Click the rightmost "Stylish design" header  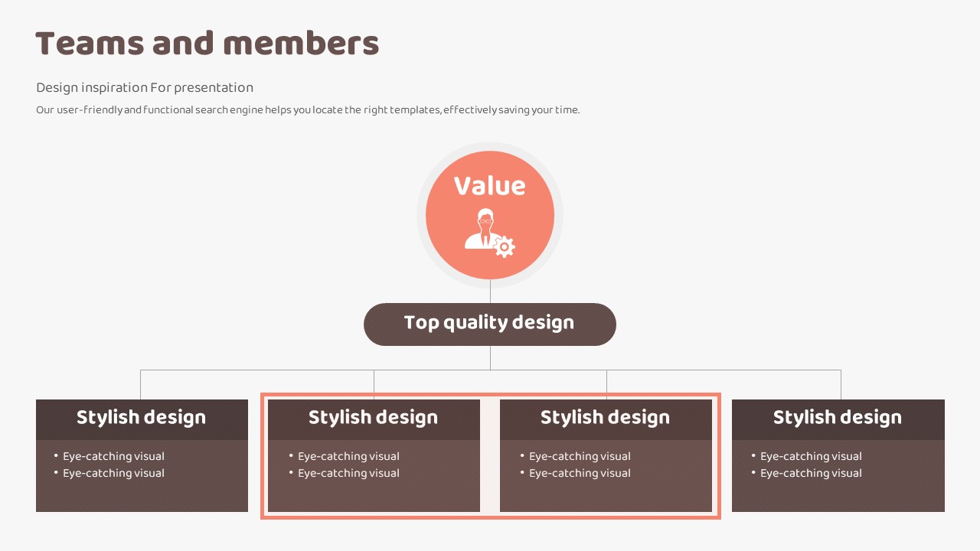tap(838, 418)
